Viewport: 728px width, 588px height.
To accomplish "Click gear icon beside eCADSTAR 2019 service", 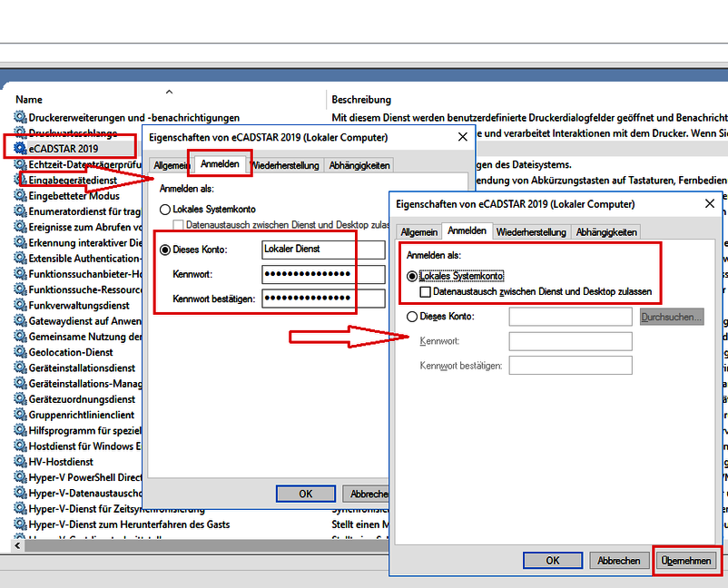I will [x=20, y=148].
